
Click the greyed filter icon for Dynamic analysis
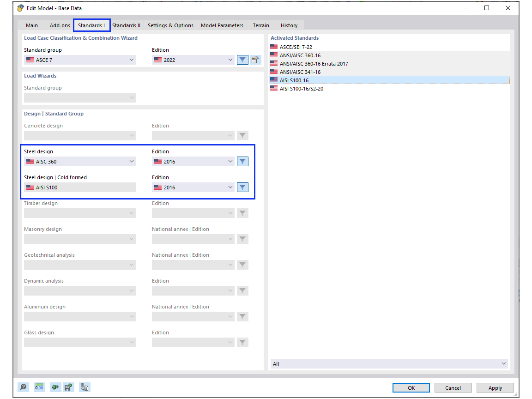242,291
